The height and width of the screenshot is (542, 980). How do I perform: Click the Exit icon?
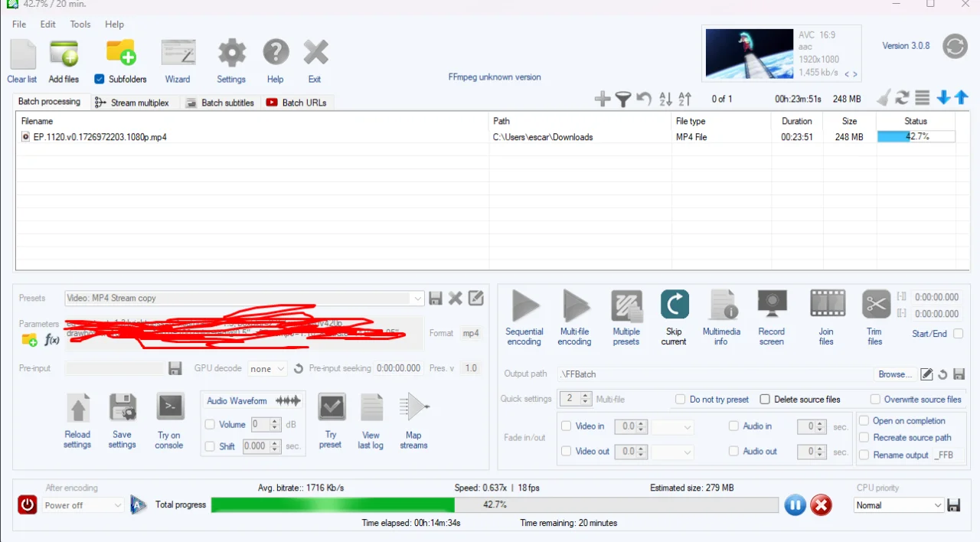(315, 54)
